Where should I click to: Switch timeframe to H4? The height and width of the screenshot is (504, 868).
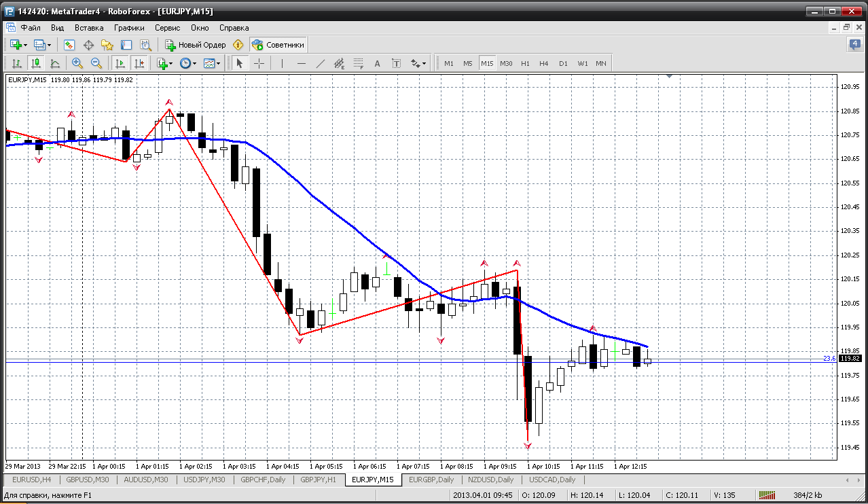click(x=544, y=63)
